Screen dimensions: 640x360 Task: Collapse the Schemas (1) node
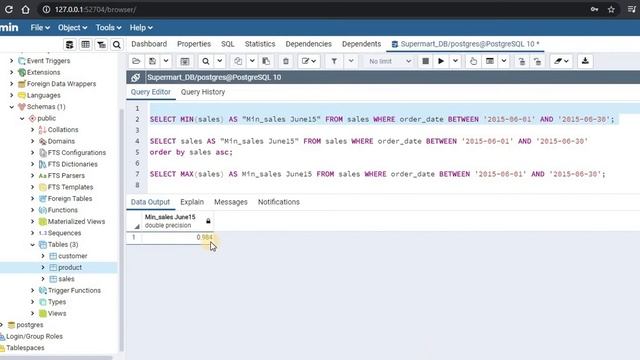pyautogui.click(x=11, y=107)
